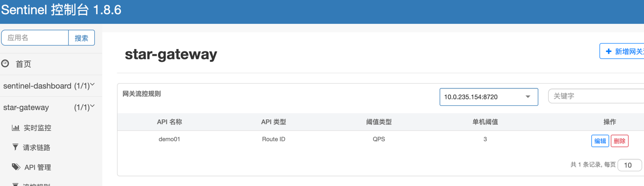
Task: Collapse the sentinel-dashboard app chevron
Action: coord(92,85)
